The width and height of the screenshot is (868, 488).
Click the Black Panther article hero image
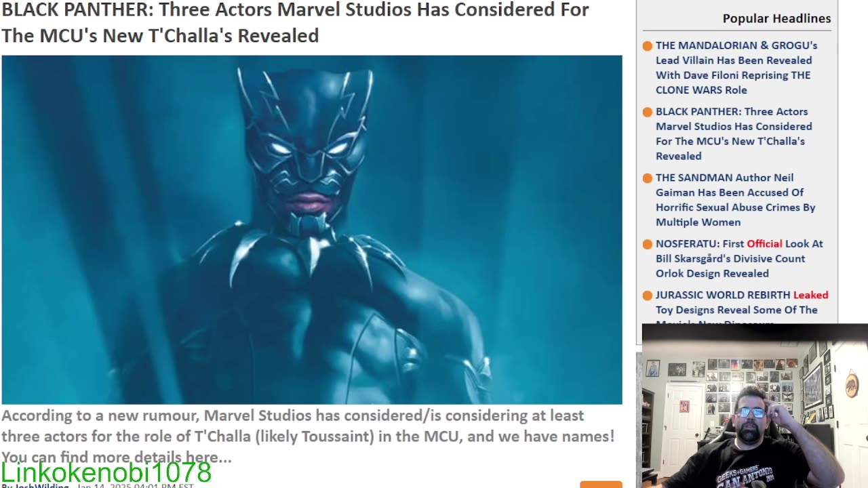312,230
